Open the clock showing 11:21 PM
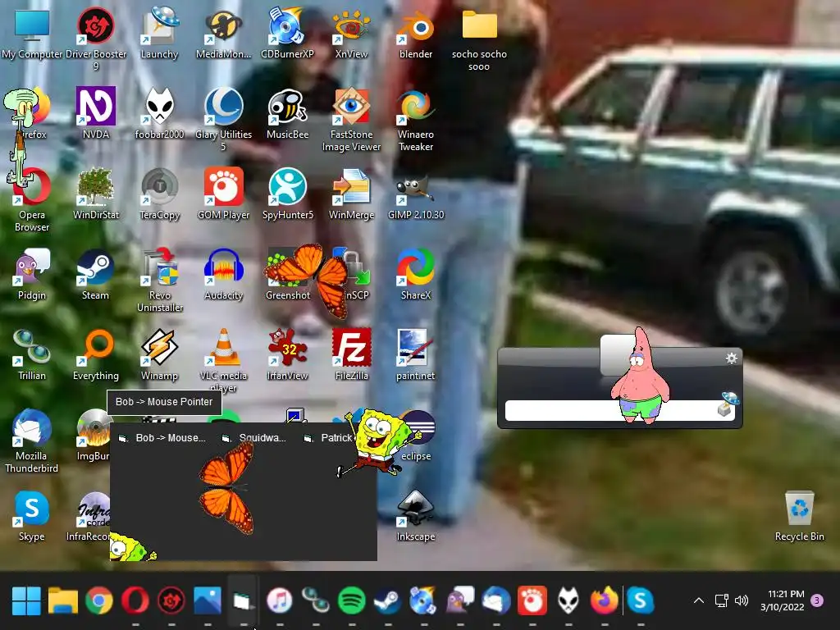 tap(783, 600)
